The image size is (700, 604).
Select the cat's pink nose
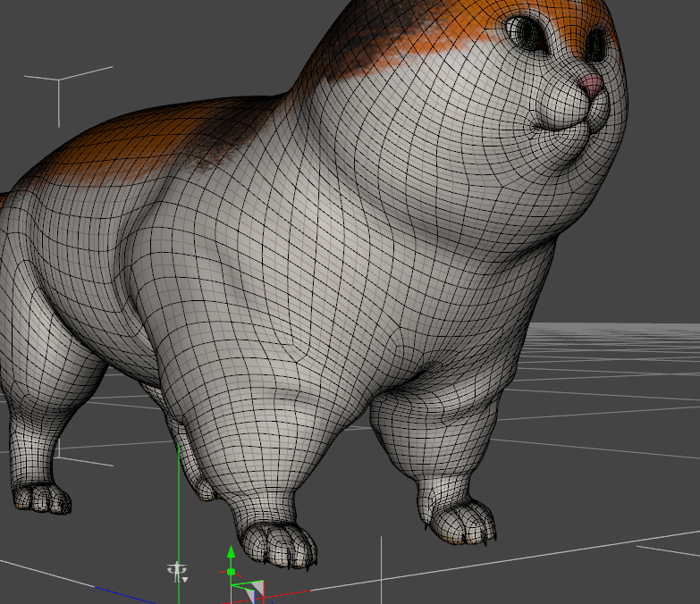tap(592, 86)
